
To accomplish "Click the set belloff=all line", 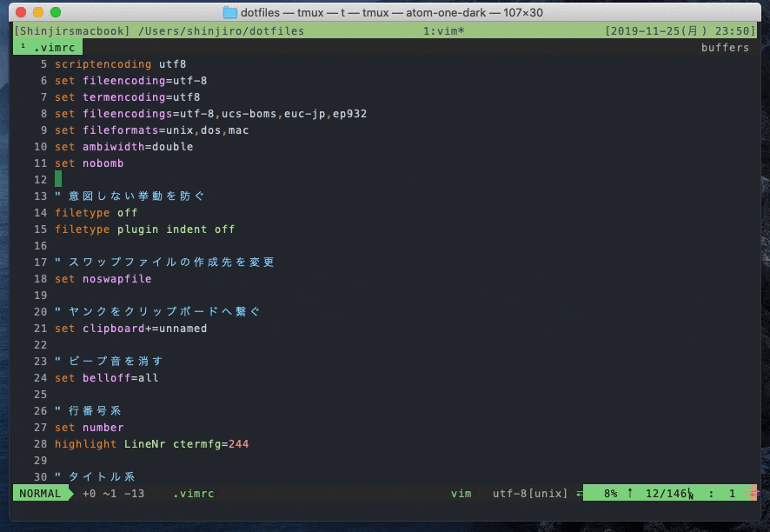I will 107,378.
